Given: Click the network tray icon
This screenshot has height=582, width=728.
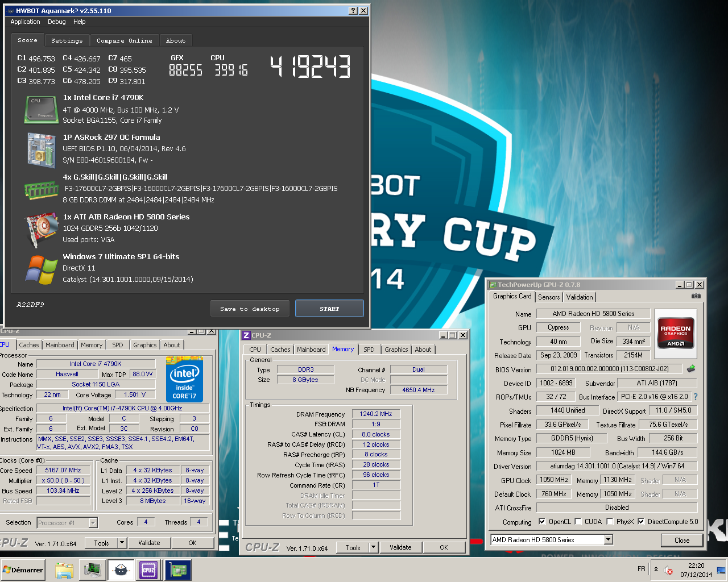Looking at the screenshot, I should 721,570.
